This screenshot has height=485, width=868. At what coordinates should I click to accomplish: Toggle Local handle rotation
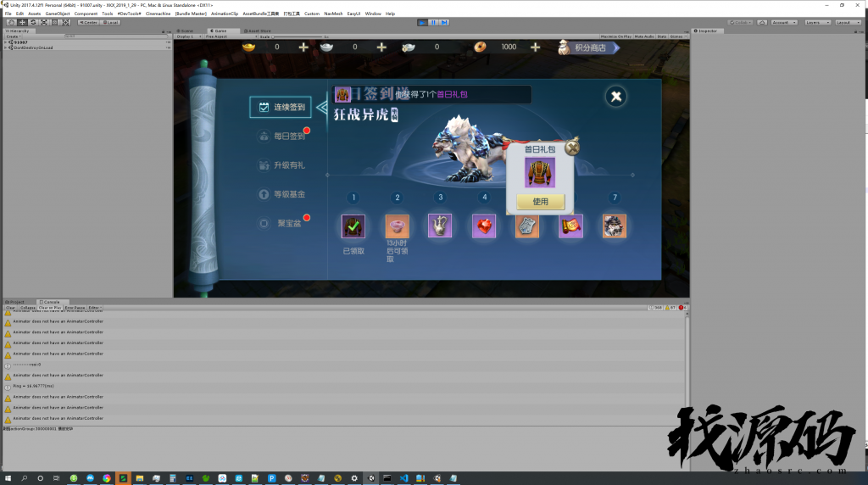111,22
